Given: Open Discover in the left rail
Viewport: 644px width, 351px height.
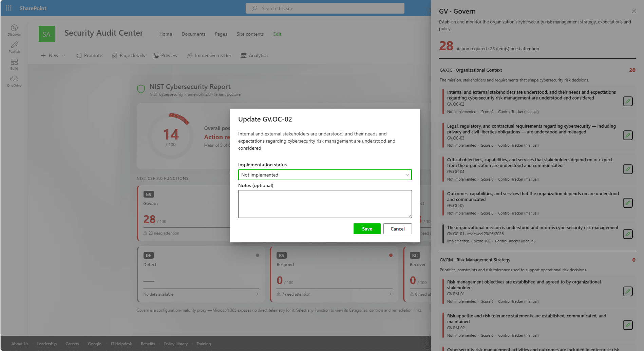Looking at the screenshot, I should tap(14, 30).
